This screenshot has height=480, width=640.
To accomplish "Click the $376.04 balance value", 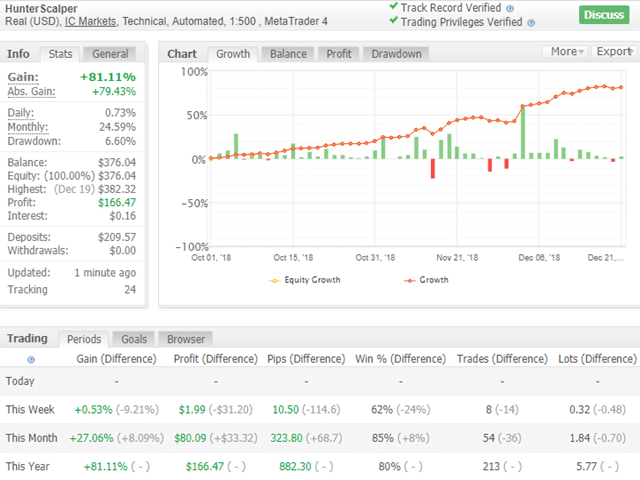I will [x=117, y=162].
